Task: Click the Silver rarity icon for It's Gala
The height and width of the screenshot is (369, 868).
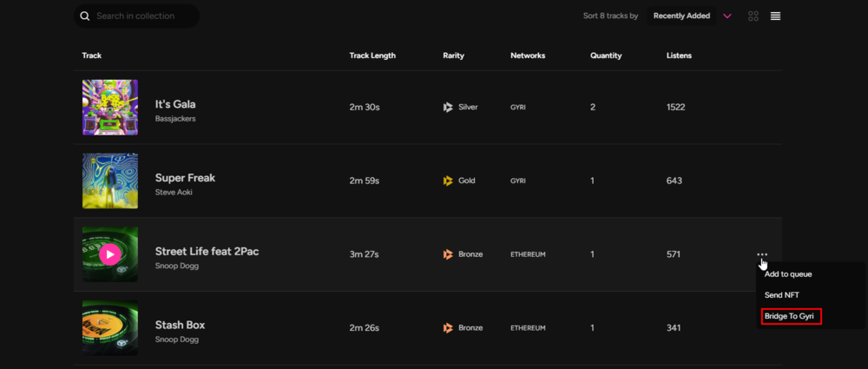Action: [x=448, y=107]
